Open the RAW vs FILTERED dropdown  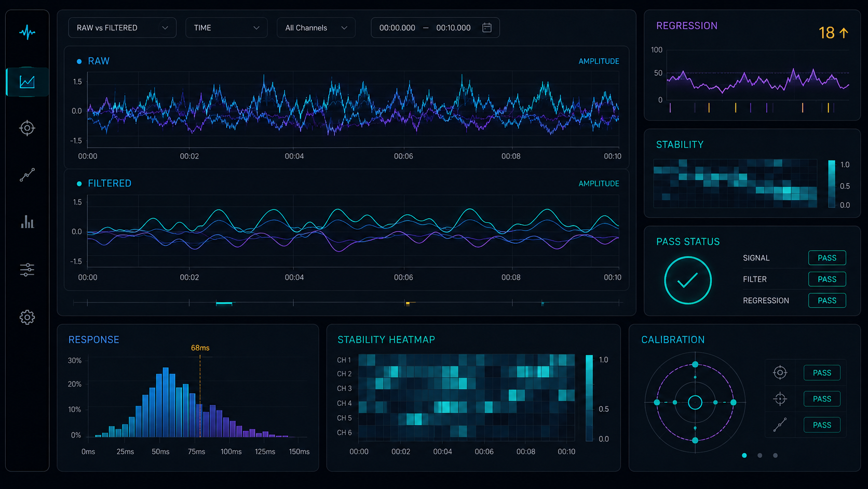[122, 28]
